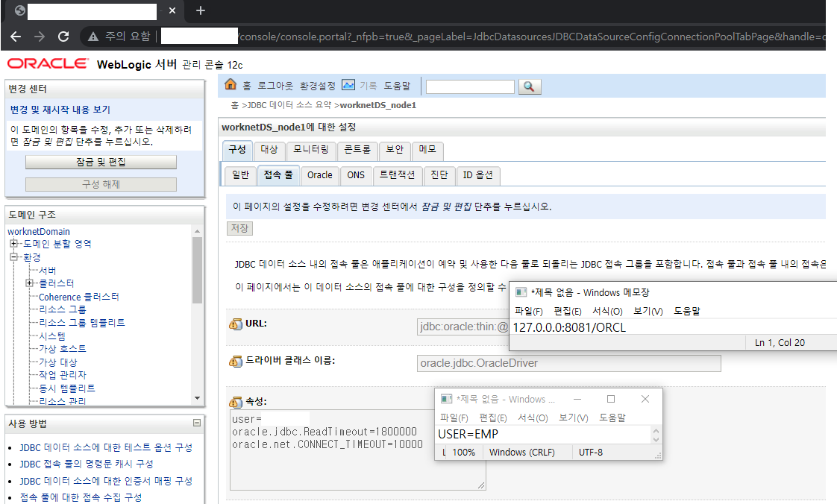Click the 드라이버 클래스 이름 input field
The height and width of the screenshot is (504, 837).
pos(569,363)
